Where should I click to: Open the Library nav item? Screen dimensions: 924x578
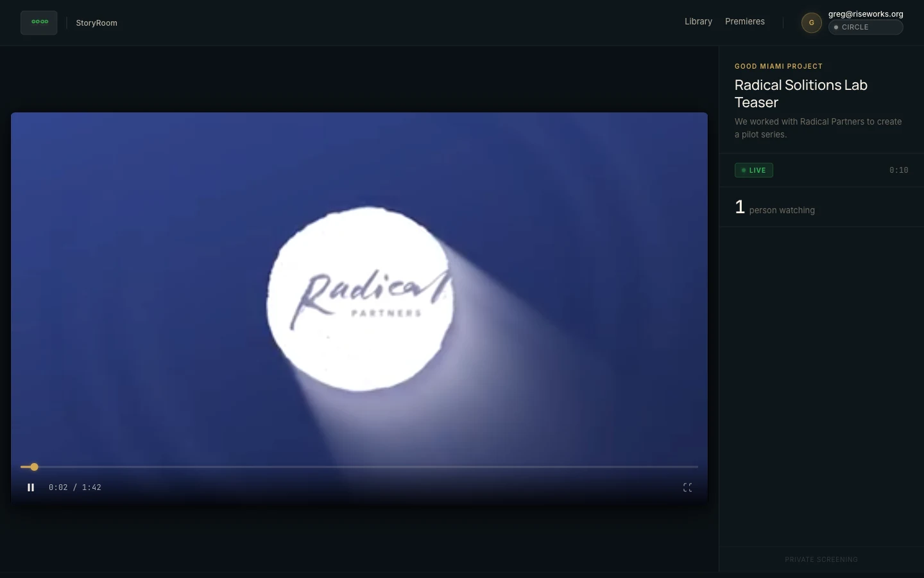[698, 21]
